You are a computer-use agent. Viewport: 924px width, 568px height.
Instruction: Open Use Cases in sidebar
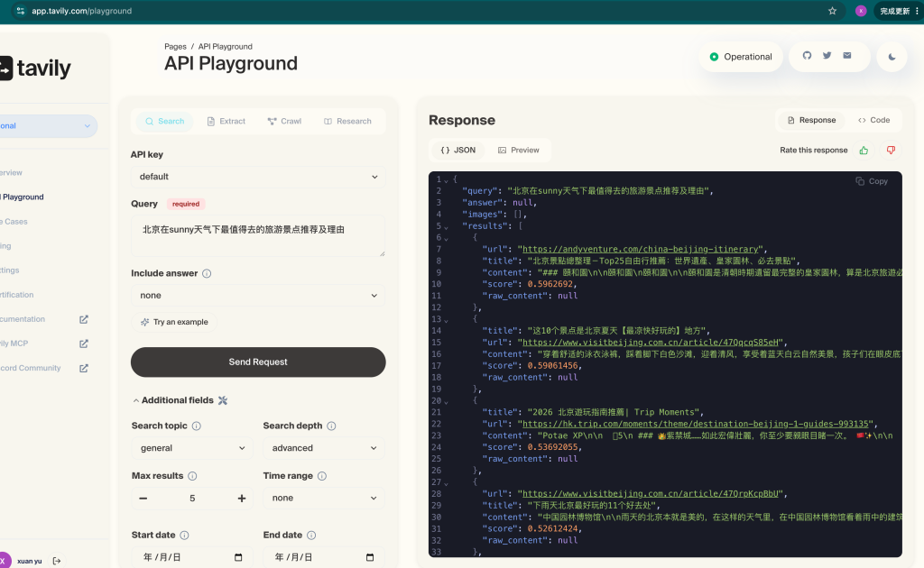[x=14, y=222]
